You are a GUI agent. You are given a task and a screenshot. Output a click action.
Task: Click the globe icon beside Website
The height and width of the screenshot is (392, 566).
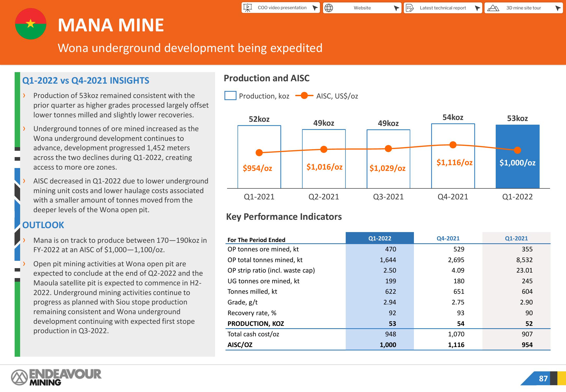tap(329, 8)
